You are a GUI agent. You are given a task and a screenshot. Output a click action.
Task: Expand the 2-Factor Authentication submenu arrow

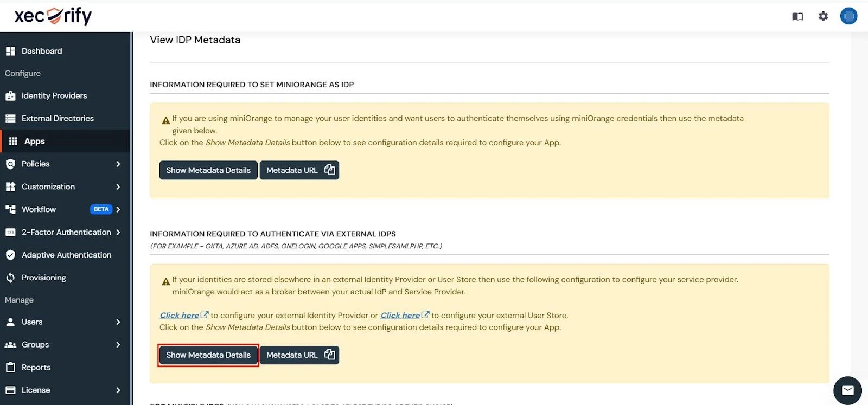pyautogui.click(x=118, y=232)
